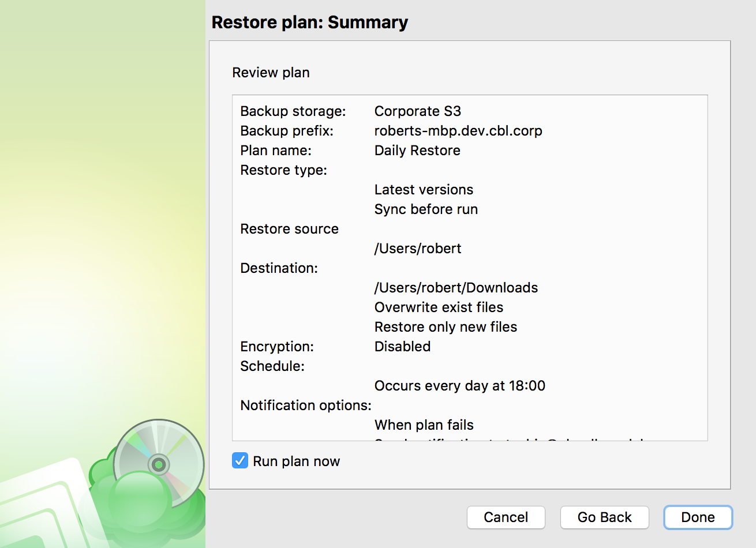This screenshot has height=548, width=756.
Task: Select the Overwrite exist files line
Action: coord(439,307)
